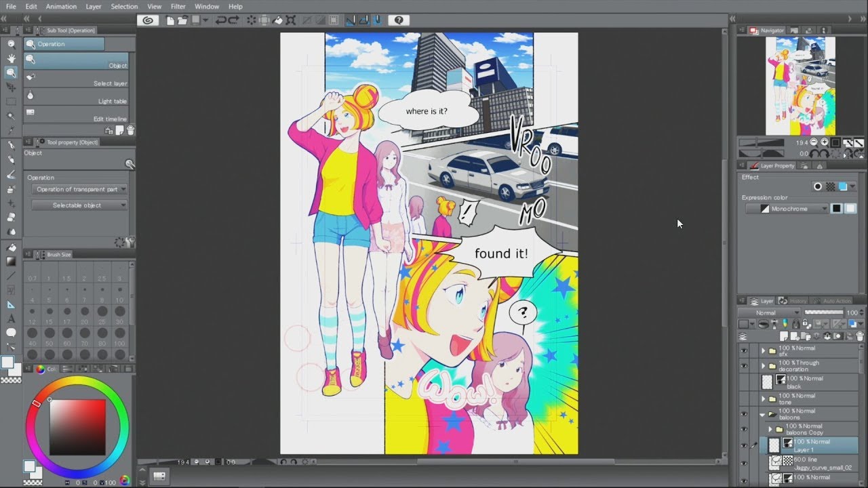Screen dimensions: 868x488
Task: Open the Animation menu
Action: pos(61,6)
